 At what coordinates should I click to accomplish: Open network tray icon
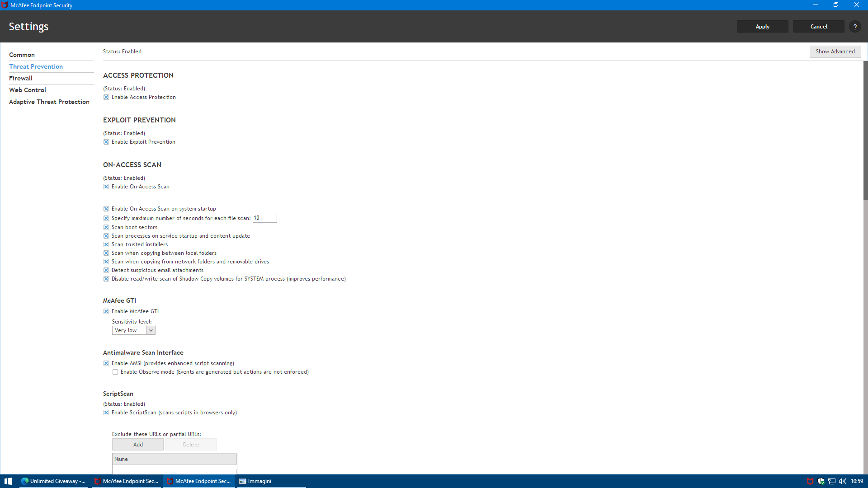(832, 481)
